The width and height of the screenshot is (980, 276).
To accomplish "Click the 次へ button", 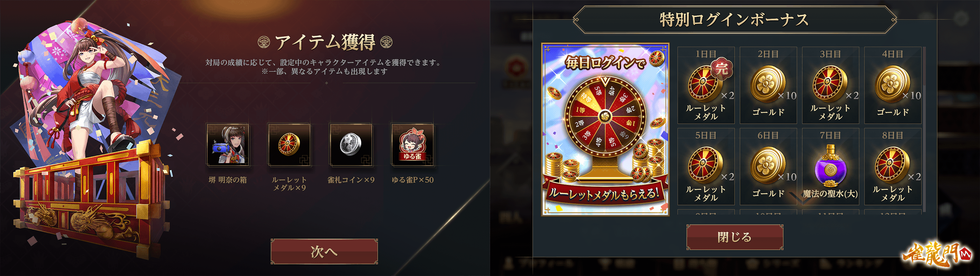I will coord(324,251).
